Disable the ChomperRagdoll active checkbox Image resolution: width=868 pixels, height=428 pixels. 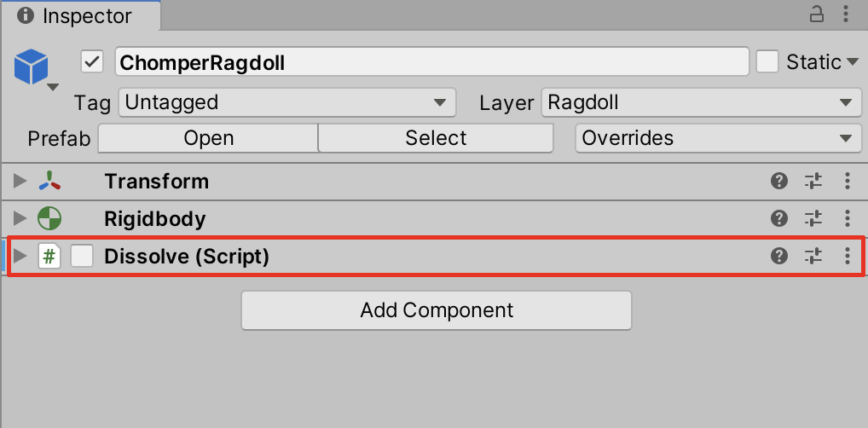(92, 62)
